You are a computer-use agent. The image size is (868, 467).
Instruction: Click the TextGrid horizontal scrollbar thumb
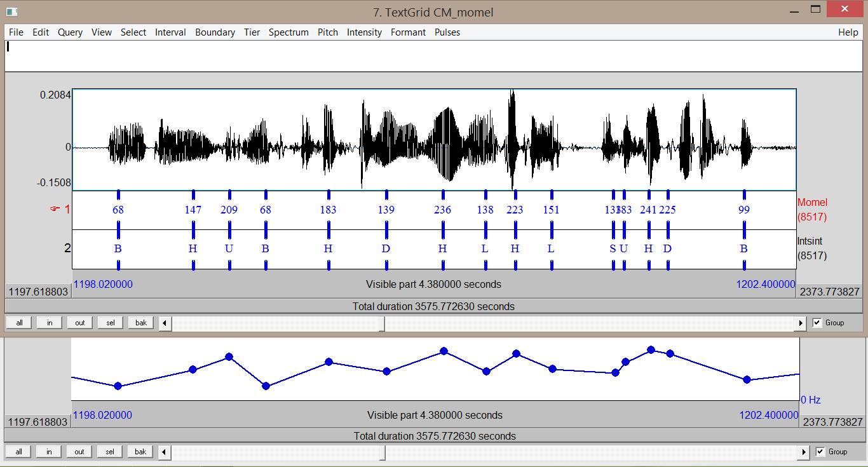coord(382,323)
